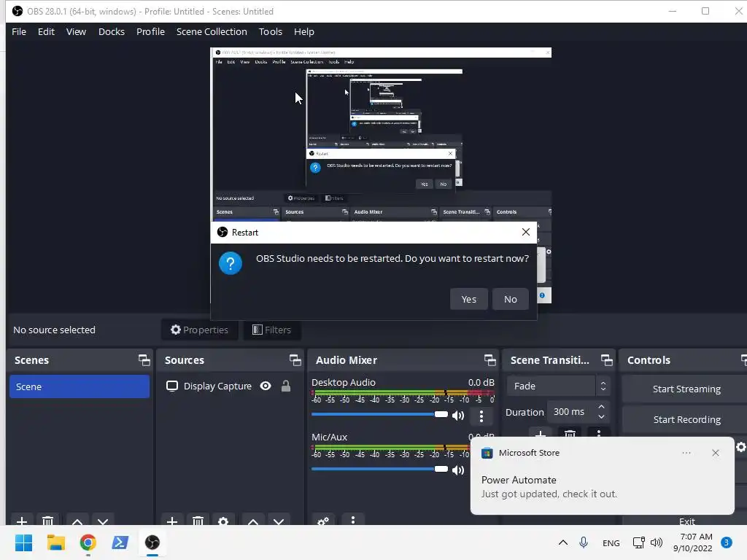The image size is (747, 560).
Task: Click Start Recording button
Action: pos(686,419)
